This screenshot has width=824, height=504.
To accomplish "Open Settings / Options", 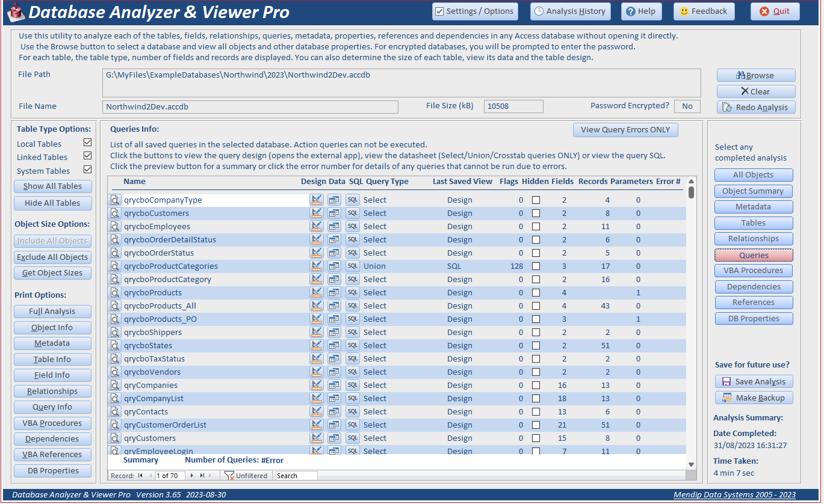I will [x=474, y=11].
